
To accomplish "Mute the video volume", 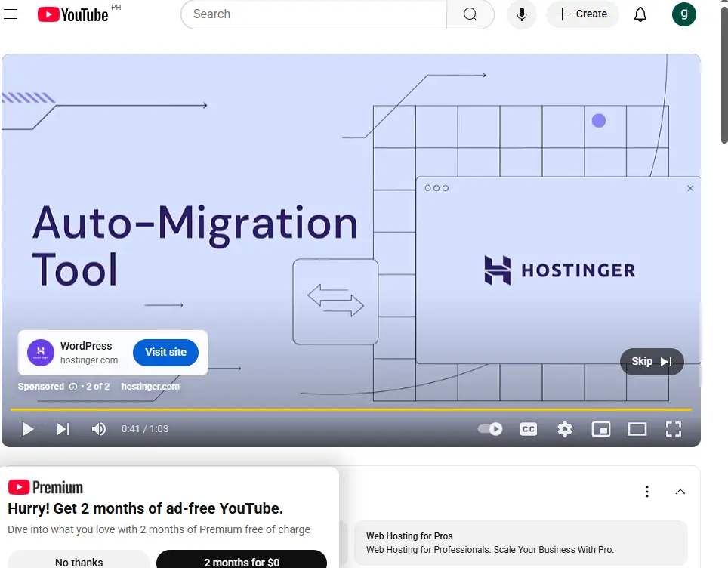I will point(98,429).
